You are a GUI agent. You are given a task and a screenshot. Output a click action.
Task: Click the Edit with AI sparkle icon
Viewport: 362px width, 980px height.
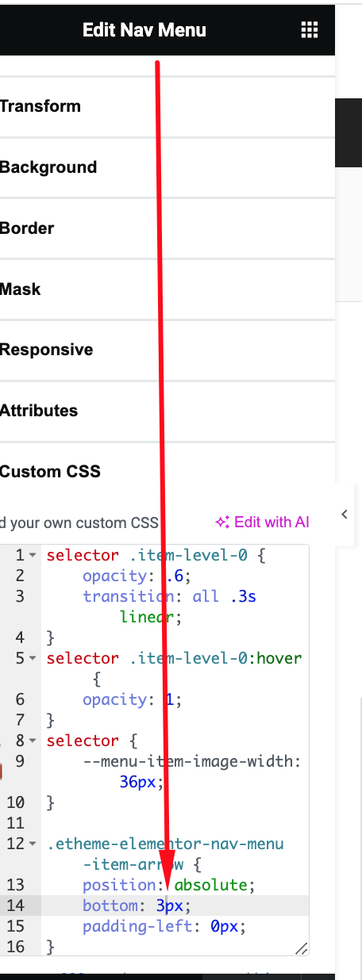tap(222, 522)
